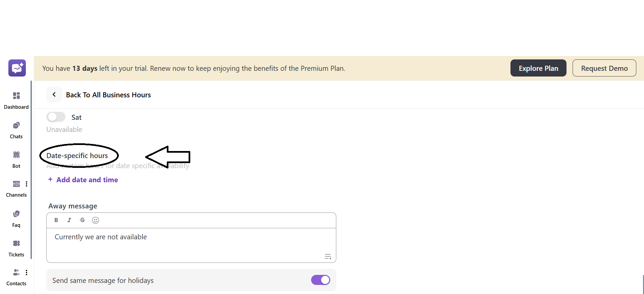
Task: Toggle Send same message for holidays
Action: (320, 280)
